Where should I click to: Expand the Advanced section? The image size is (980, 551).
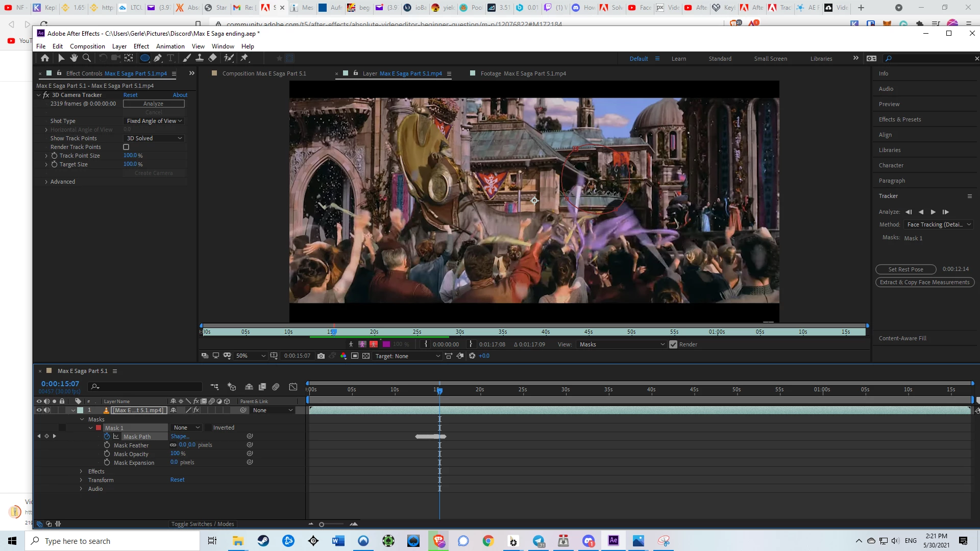46,182
